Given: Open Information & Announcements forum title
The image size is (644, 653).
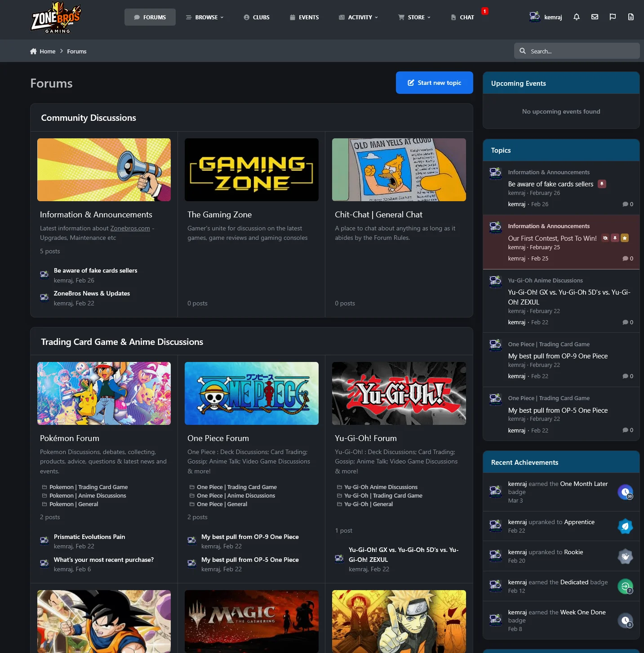Looking at the screenshot, I should click(x=96, y=215).
